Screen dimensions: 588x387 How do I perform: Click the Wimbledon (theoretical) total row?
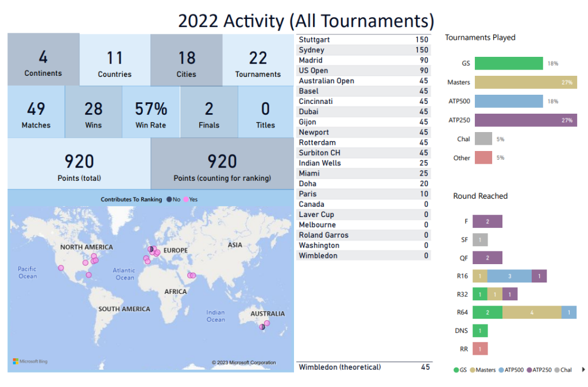[x=363, y=367]
